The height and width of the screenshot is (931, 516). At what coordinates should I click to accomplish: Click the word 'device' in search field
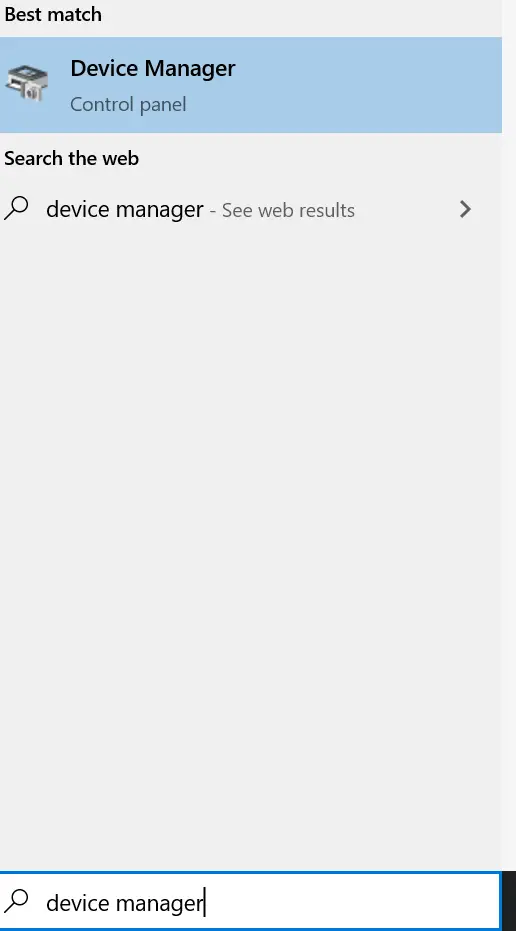click(77, 902)
